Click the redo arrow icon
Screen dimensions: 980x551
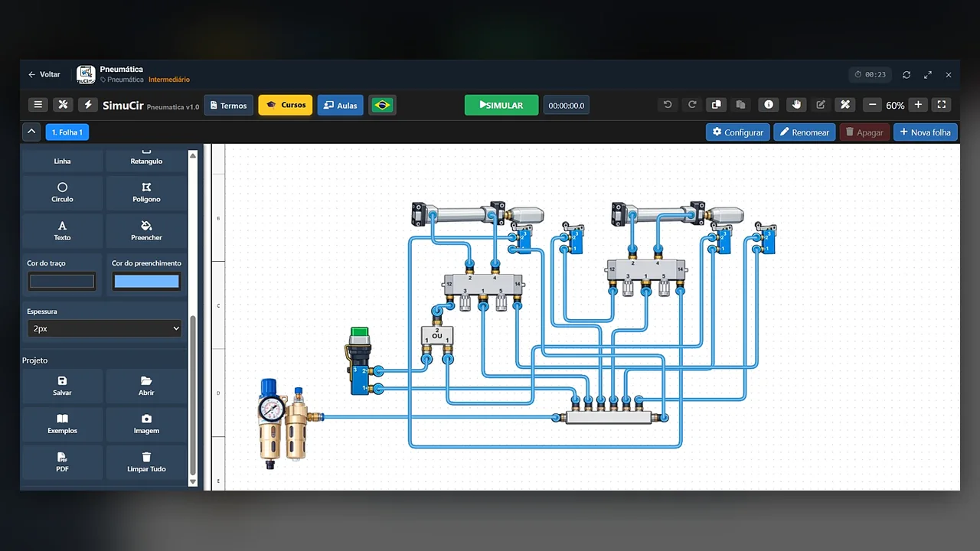(x=692, y=105)
